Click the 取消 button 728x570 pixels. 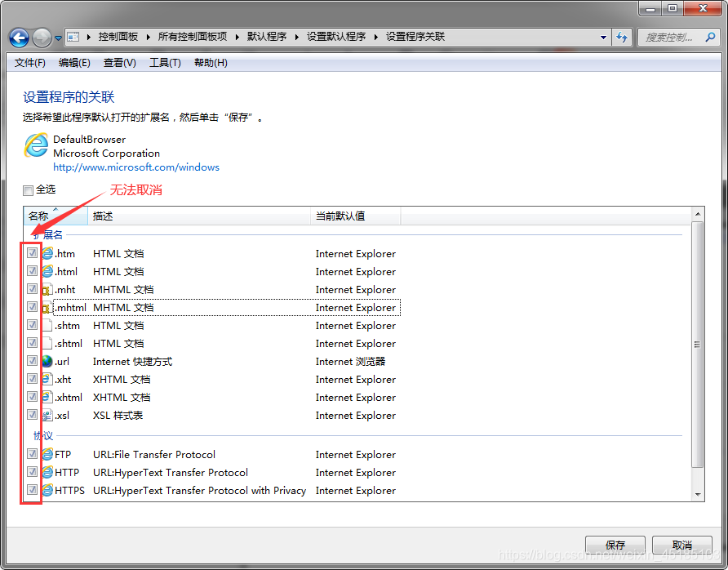682,545
